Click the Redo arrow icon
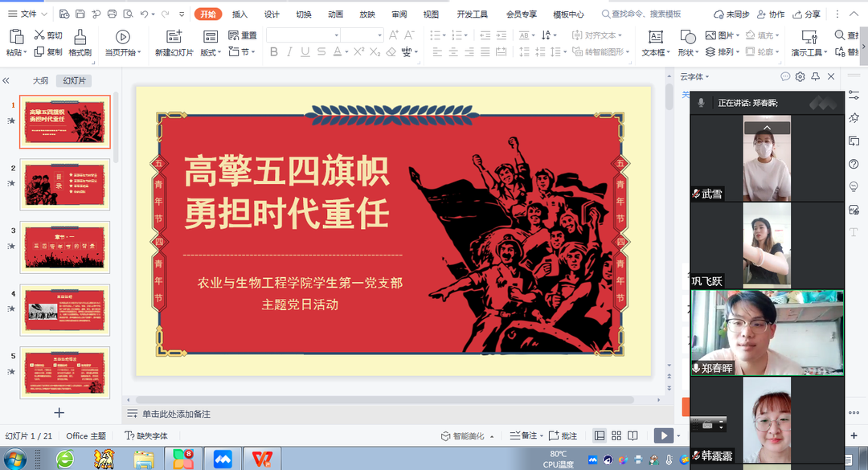Viewport: 868px width, 470px height. (165, 14)
